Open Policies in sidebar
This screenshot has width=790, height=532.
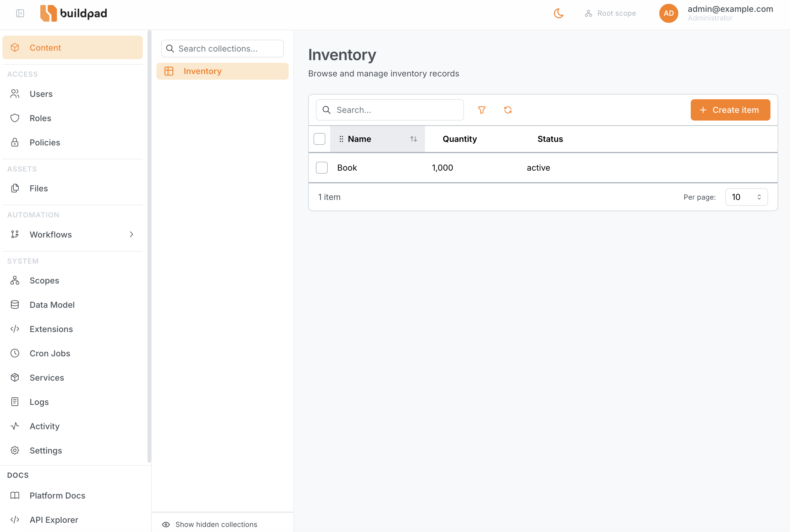(x=73, y=142)
